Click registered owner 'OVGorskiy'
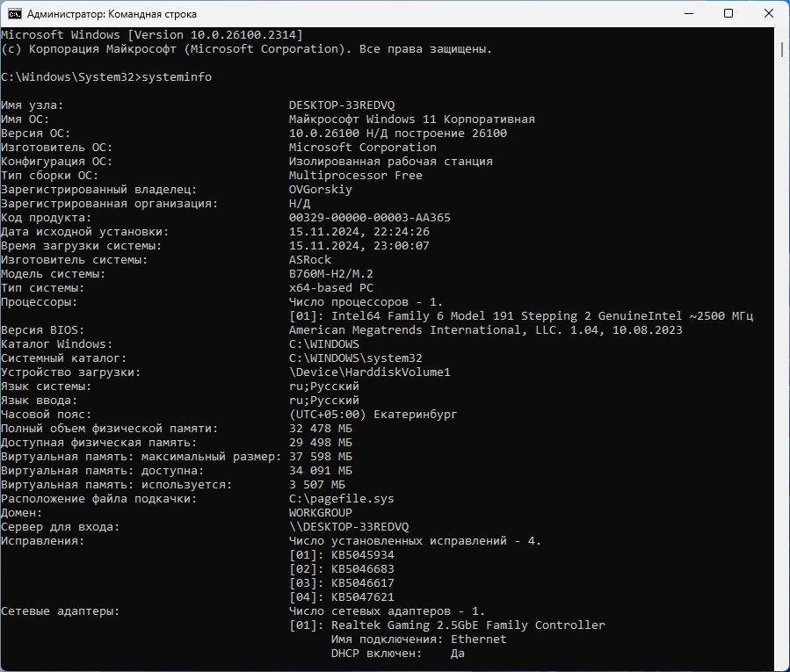 (x=320, y=190)
